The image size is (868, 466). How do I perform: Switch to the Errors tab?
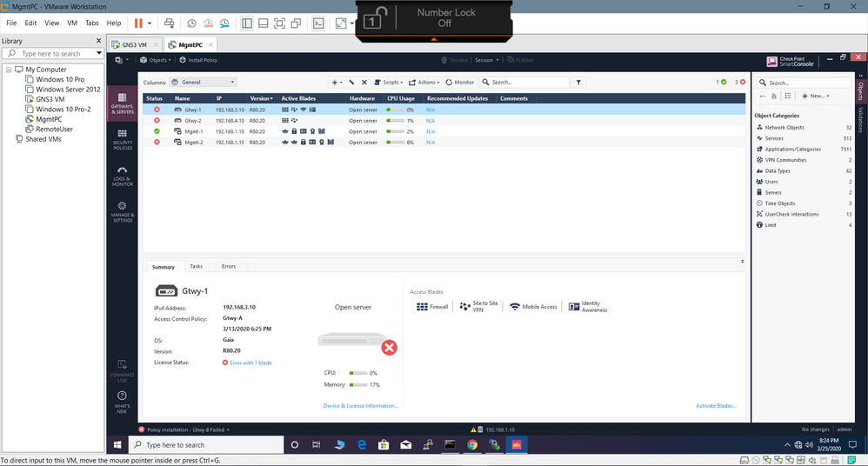point(228,267)
